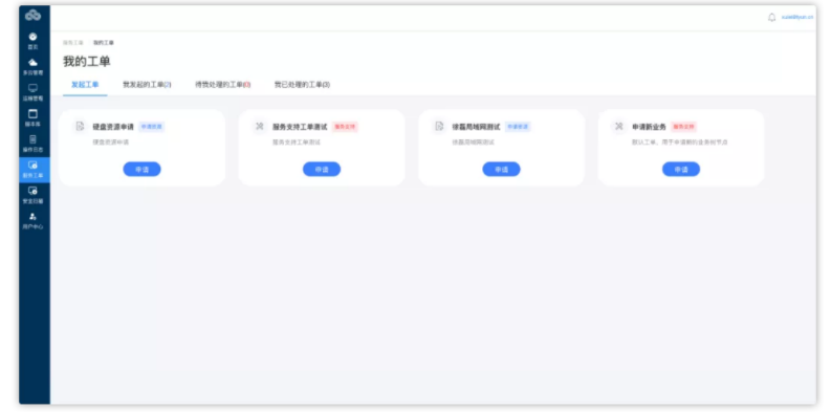The image size is (831, 417).
Task: Switch to the 待我处理的工单 tab
Action: 223,85
